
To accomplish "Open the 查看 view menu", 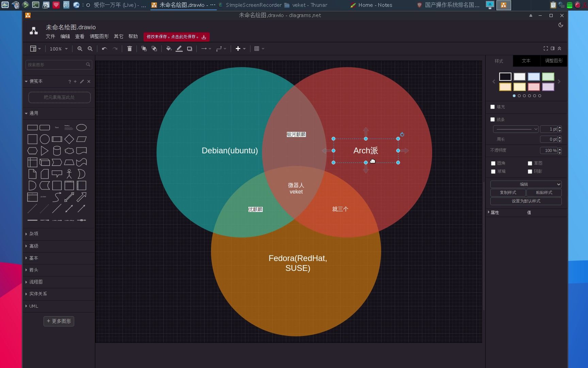I will tap(80, 36).
